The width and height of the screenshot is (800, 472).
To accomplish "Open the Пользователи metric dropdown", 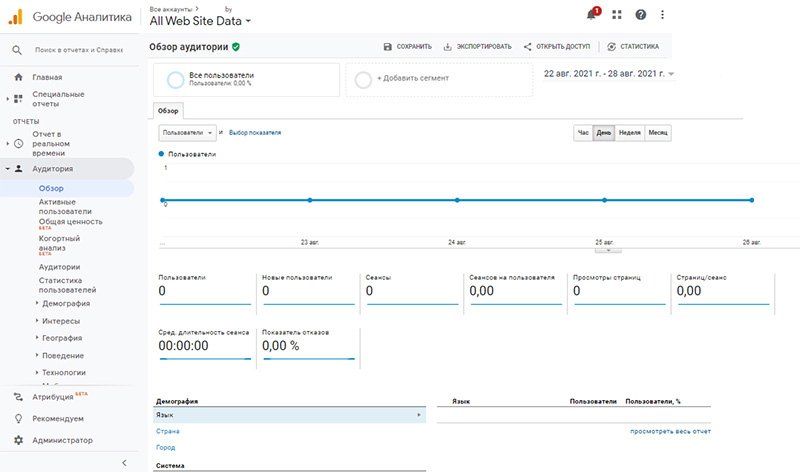I will (x=186, y=132).
